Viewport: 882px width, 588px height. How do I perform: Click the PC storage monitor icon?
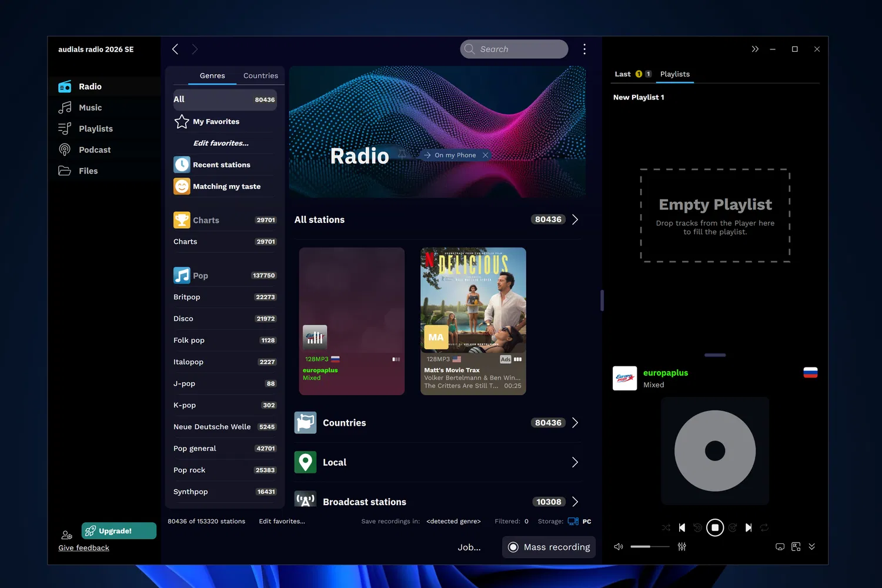pos(573,522)
